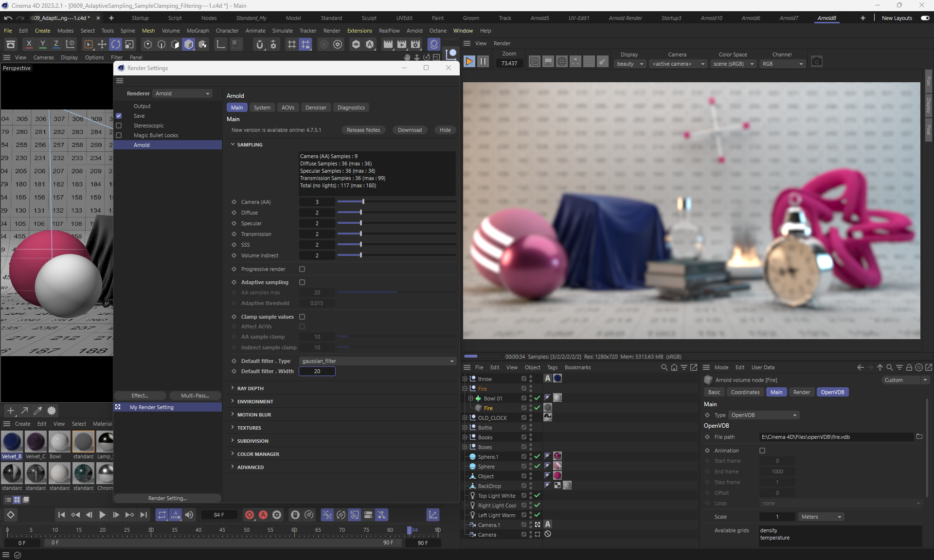Click the render snapshot camera icon

coord(816,62)
